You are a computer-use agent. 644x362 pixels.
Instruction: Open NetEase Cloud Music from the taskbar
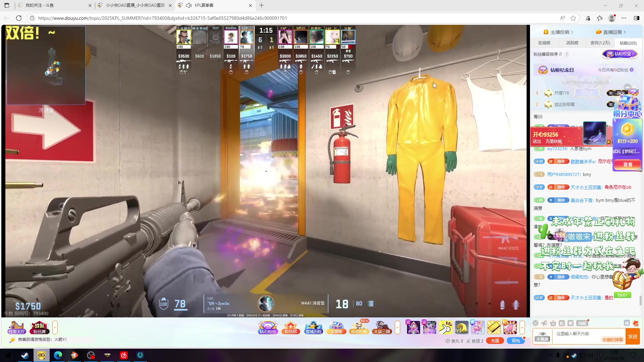click(x=124, y=355)
